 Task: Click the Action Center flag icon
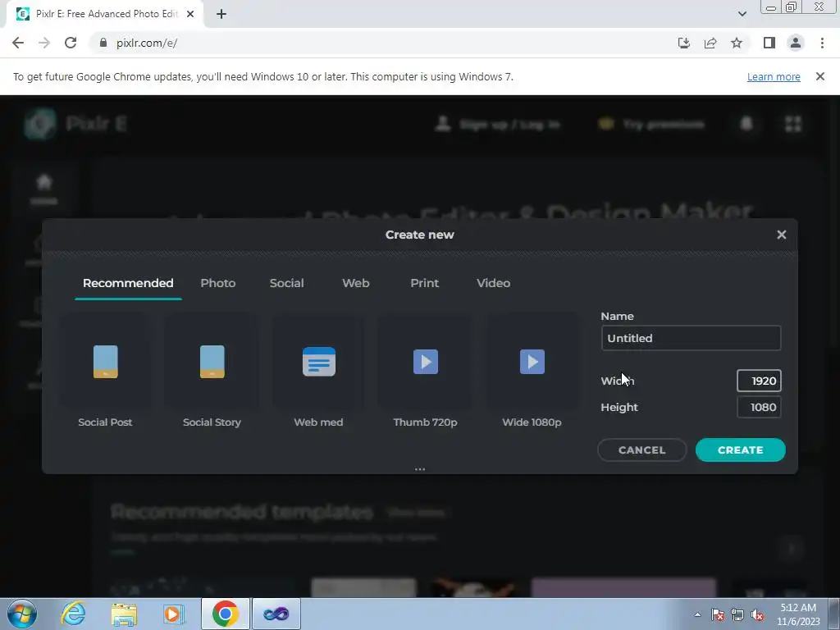coord(718,614)
